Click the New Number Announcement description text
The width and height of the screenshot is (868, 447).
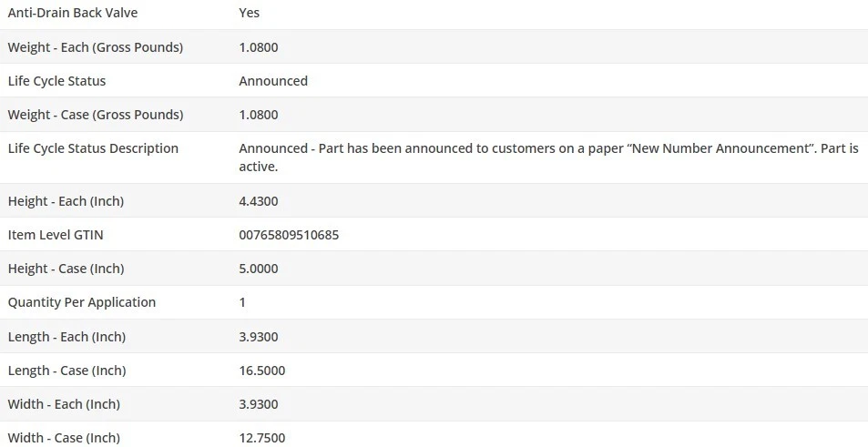(548, 157)
